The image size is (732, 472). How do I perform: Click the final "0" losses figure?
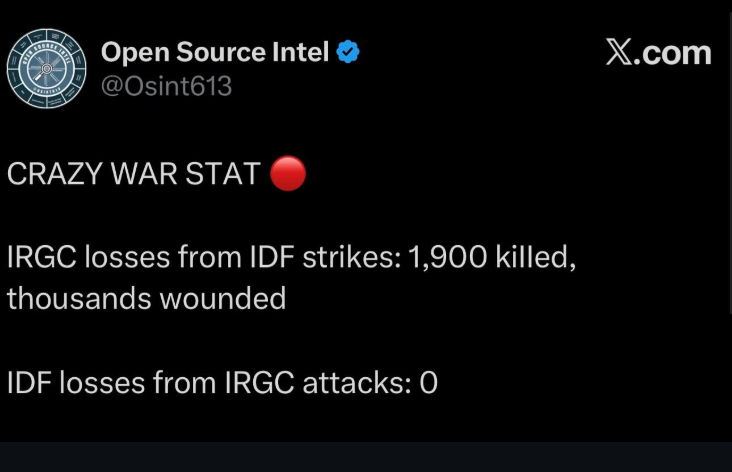(428, 382)
